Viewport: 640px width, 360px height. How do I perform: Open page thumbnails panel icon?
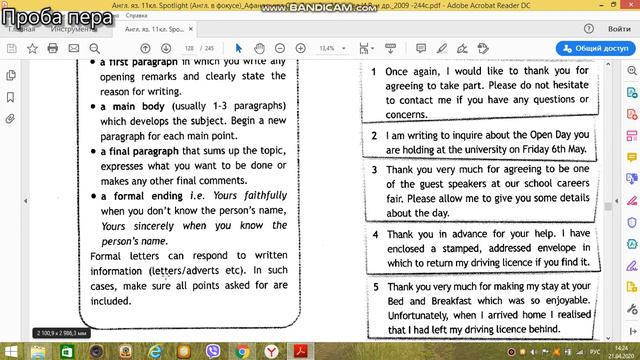coord(11,76)
